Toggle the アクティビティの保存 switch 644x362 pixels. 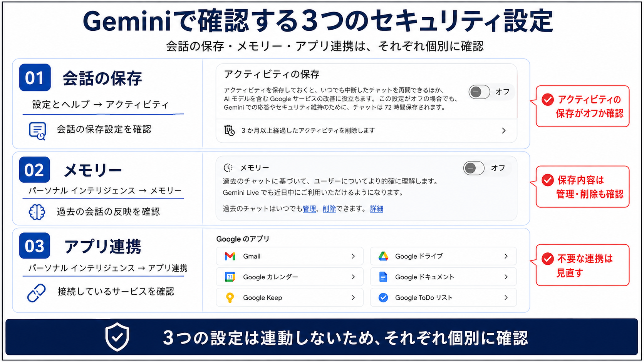point(479,92)
